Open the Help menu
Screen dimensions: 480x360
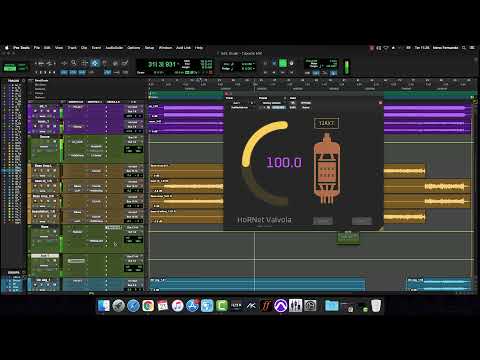[199, 48]
